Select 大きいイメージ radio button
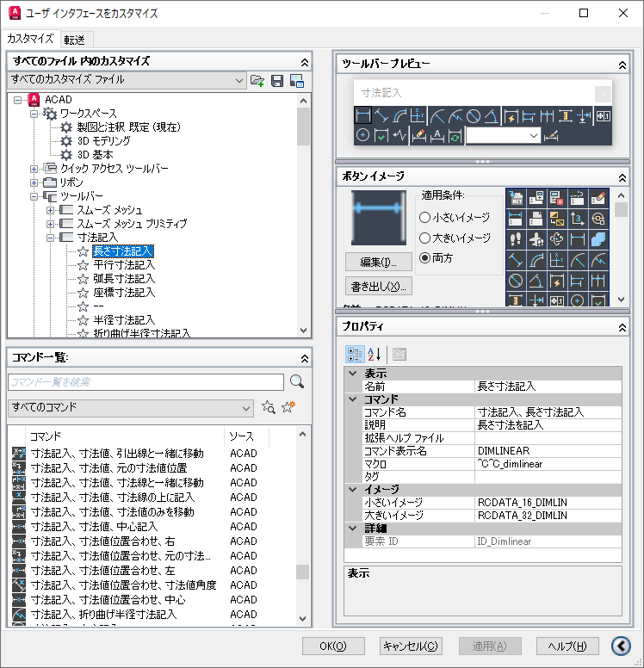This screenshot has height=668, width=644. click(x=424, y=238)
